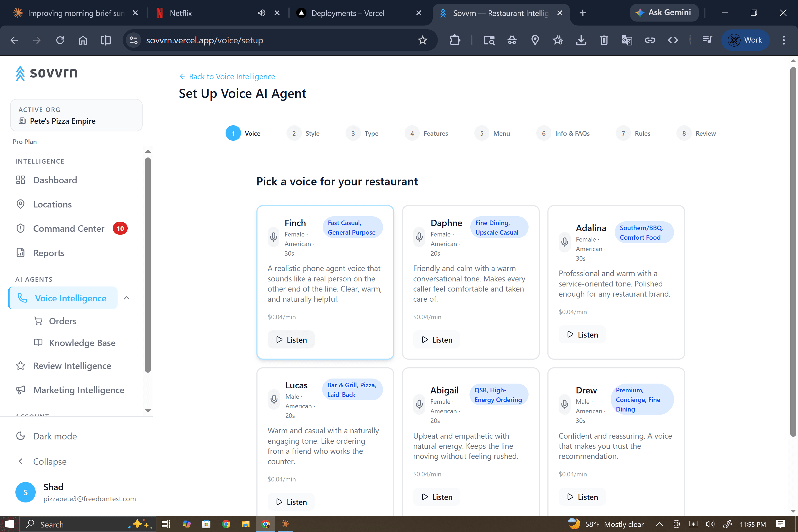
Task: Switch to the Deployments – Vercel tab
Action: (x=348, y=13)
